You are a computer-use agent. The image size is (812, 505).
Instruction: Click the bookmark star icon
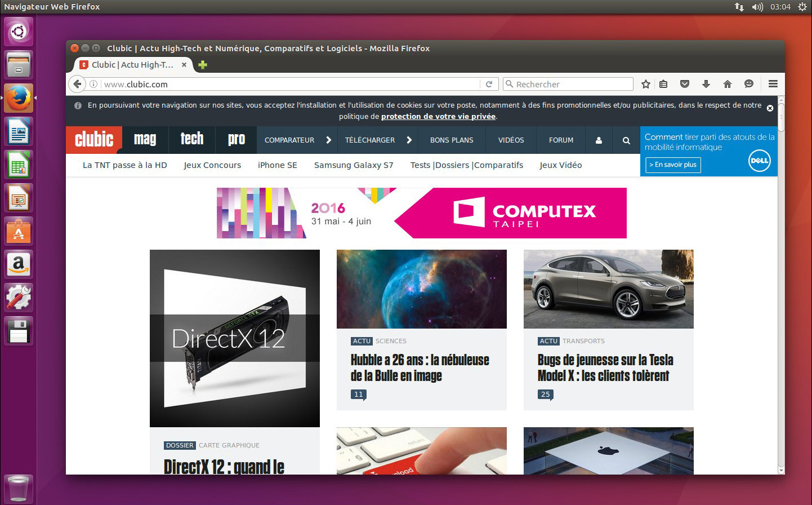[646, 84]
